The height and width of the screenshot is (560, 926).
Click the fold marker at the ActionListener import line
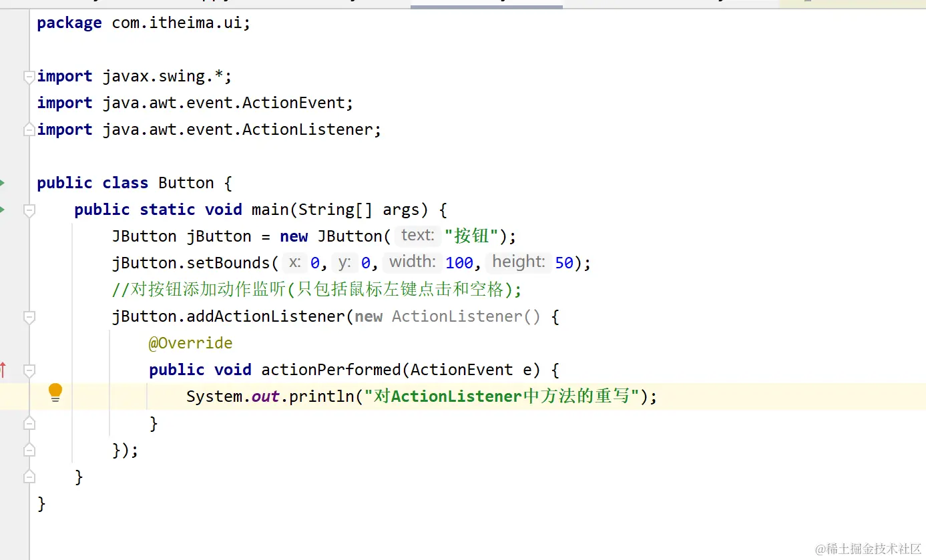[x=29, y=129]
